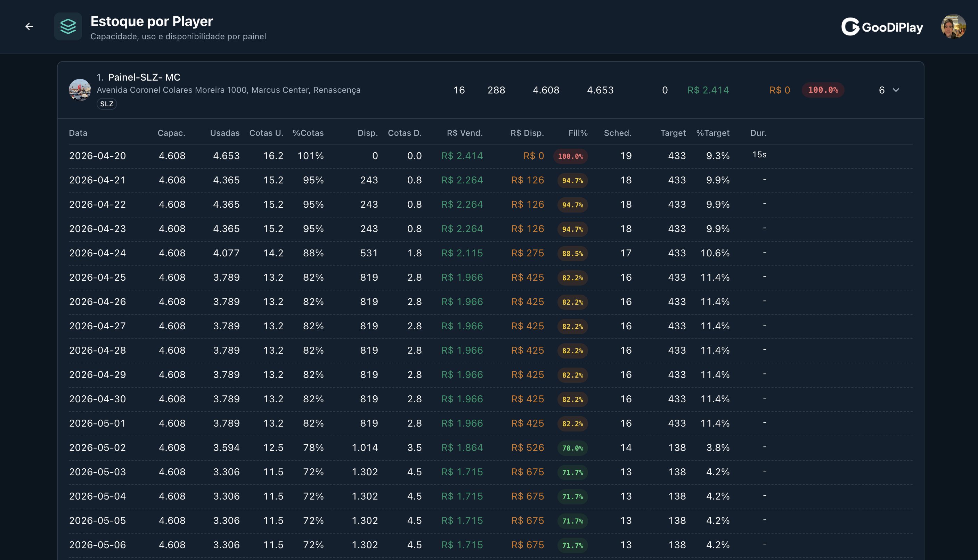This screenshot has width=978, height=560.
Task: Click the date cell 2026-04-20
Action: click(x=98, y=156)
